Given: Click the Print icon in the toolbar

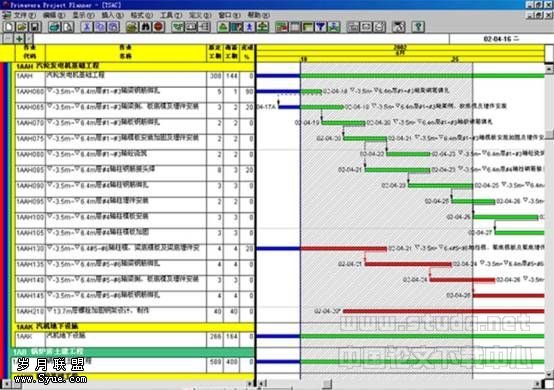Looking at the screenshot, I should tap(54, 27).
